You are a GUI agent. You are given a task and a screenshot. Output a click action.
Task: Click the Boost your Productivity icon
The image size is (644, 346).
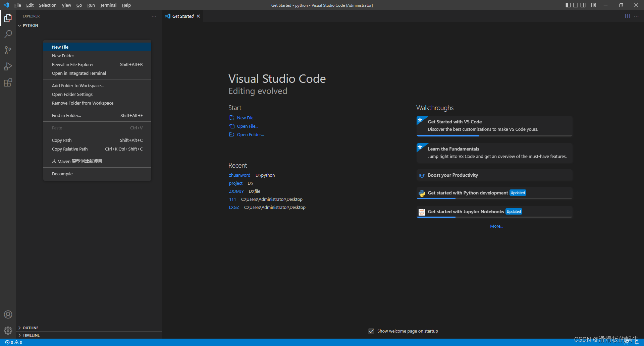pyautogui.click(x=422, y=175)
